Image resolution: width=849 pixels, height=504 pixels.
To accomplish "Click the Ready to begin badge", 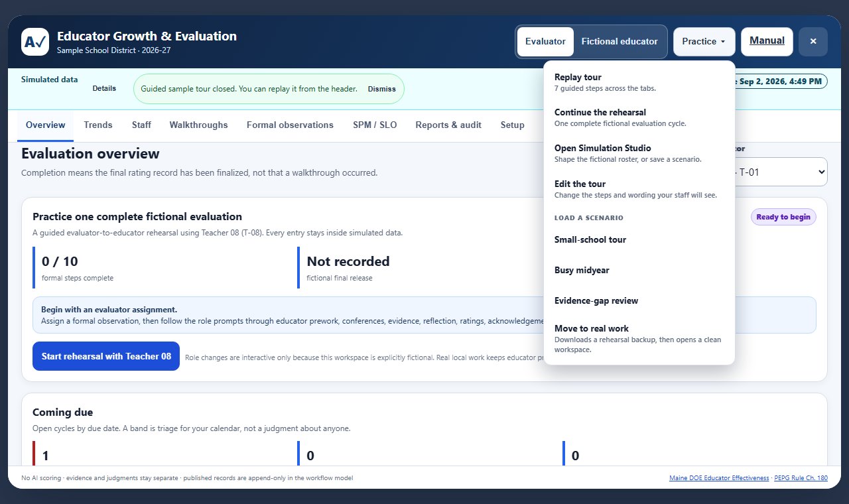I will 783,217.
